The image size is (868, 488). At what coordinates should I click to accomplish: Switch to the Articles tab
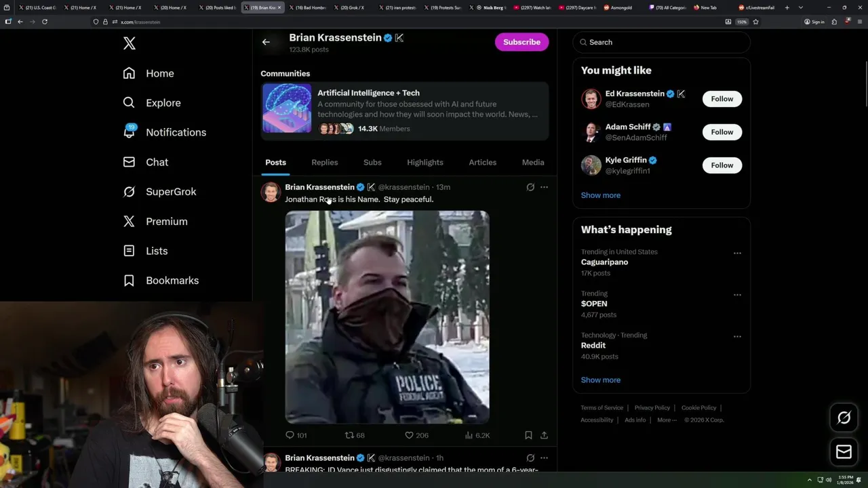point(483,163)
